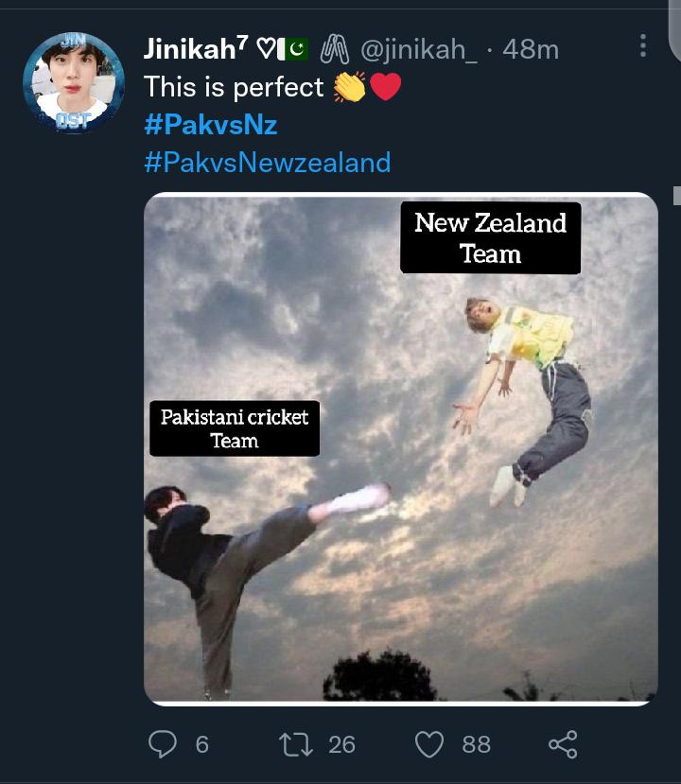The width and height of the screenshot is (681, 784).
Task: Open the reply icon on the tweet
Action: pos(163,744)
